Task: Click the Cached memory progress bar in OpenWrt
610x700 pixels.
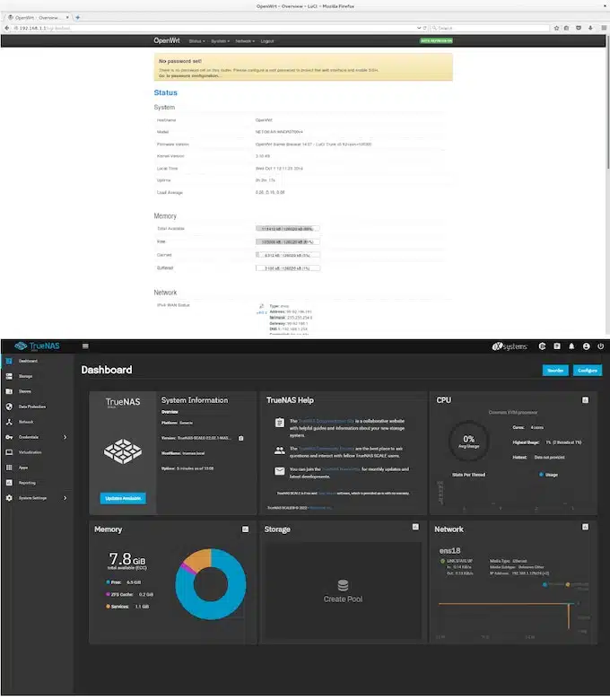Action: [x=287, y=255]
